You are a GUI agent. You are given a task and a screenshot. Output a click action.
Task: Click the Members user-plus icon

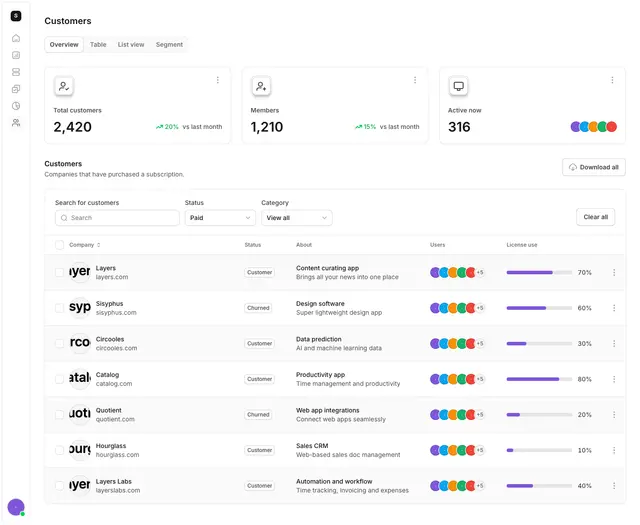261,86
